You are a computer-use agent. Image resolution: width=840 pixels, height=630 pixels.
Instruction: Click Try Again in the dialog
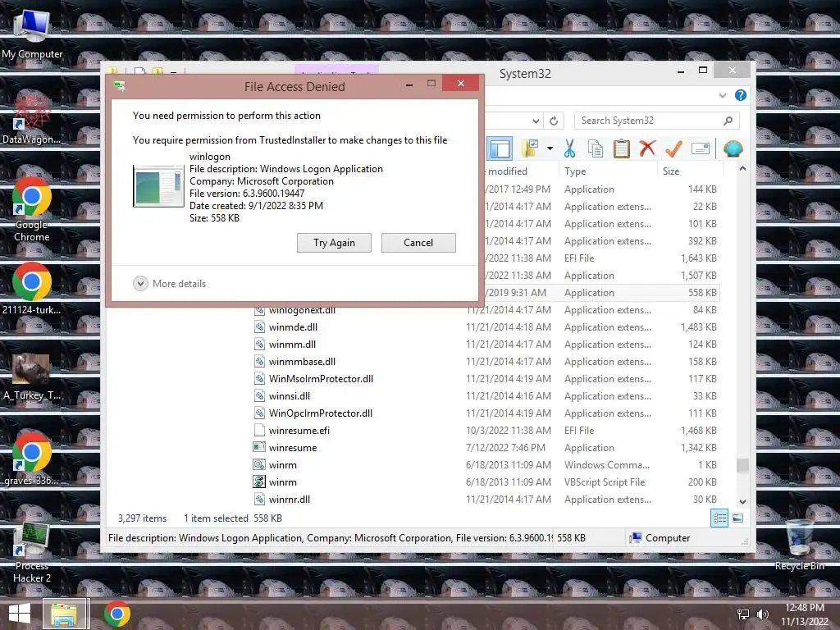click(335, 243)
